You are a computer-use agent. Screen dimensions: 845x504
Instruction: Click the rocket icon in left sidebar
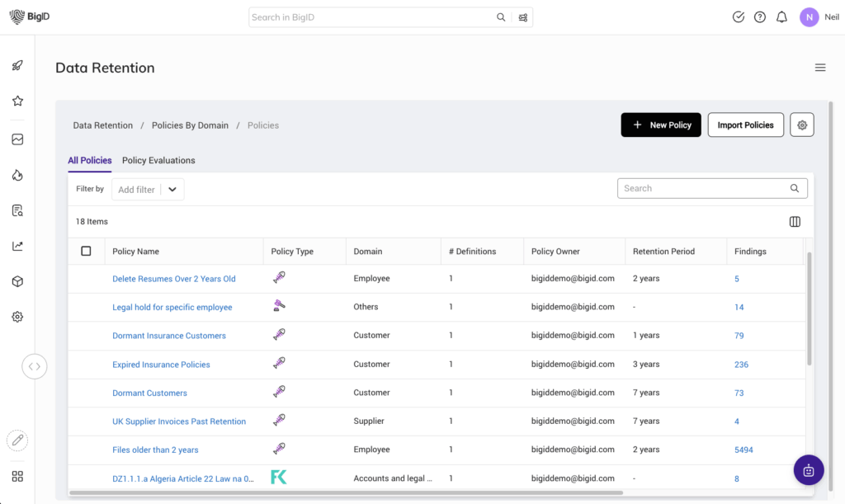[x=17, y=66]
